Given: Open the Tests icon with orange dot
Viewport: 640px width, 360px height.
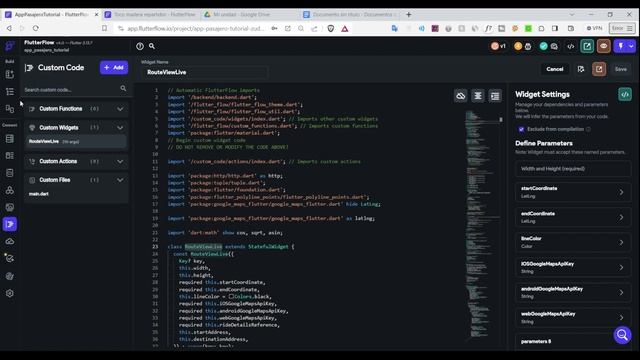Looking at the screenshot, I should 10,258.
